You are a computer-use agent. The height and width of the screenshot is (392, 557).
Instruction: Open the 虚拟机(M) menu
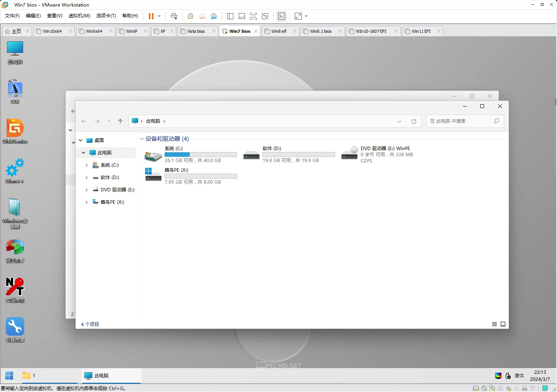[79, 16]
